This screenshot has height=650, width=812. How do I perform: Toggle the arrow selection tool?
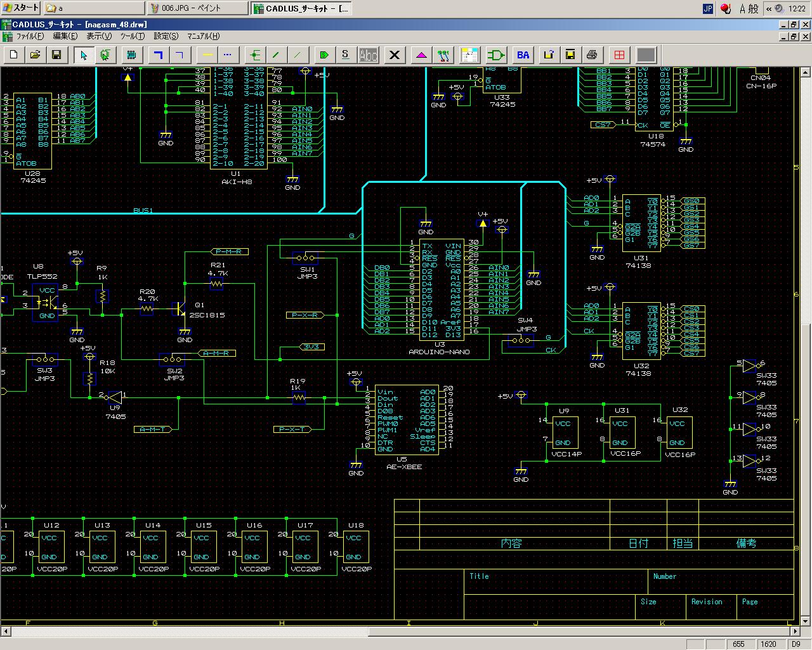pyautogui.click(x=84, y=55)
